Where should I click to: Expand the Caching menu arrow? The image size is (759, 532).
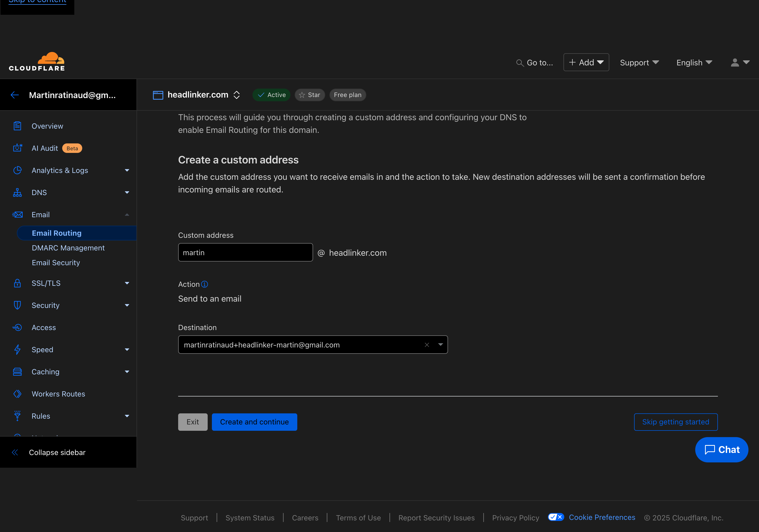pyautogui.click(x=127, y=372)
